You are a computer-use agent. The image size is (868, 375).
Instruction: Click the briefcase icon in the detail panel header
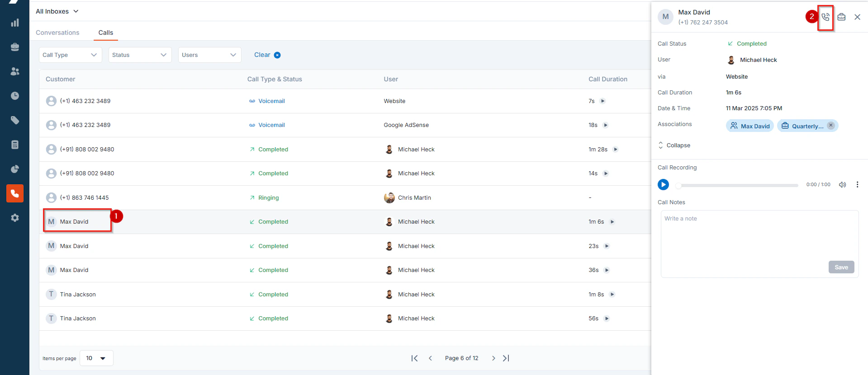[841, 17]
